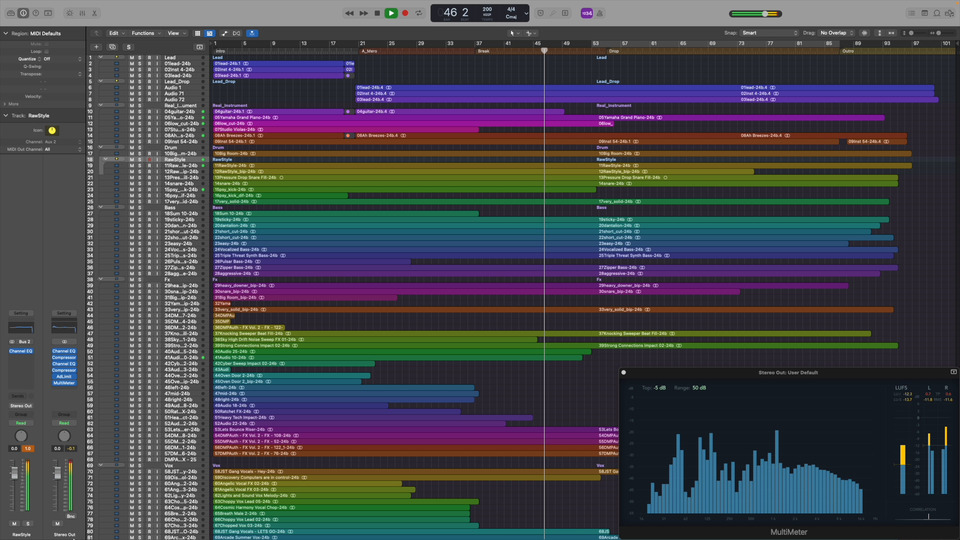Image resolution: width=960 pixels, height=540 pixels.
Task: Toggle the Show Automation button
Action: [x=224, y=33]
